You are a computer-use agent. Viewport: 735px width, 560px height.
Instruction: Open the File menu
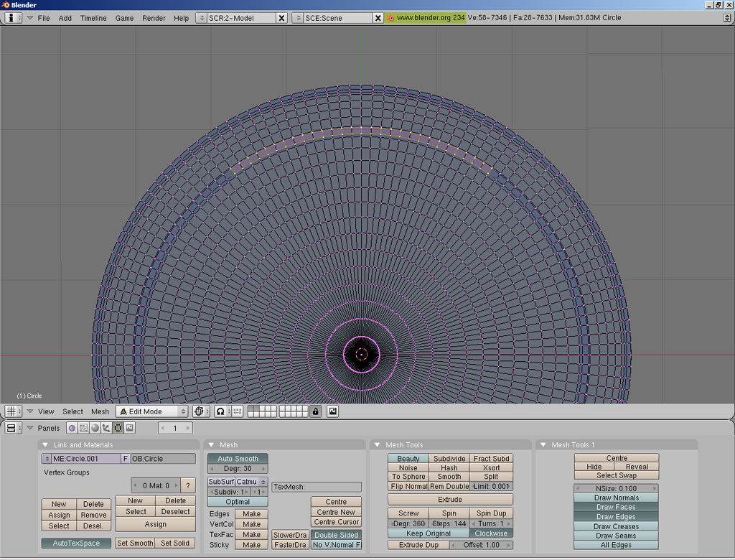click(x=44, y=18)
